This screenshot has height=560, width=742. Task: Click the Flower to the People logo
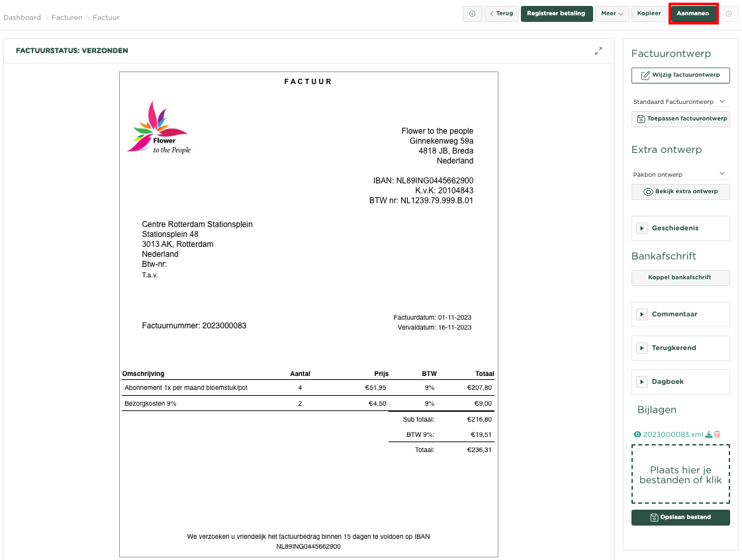click(159, 128)
